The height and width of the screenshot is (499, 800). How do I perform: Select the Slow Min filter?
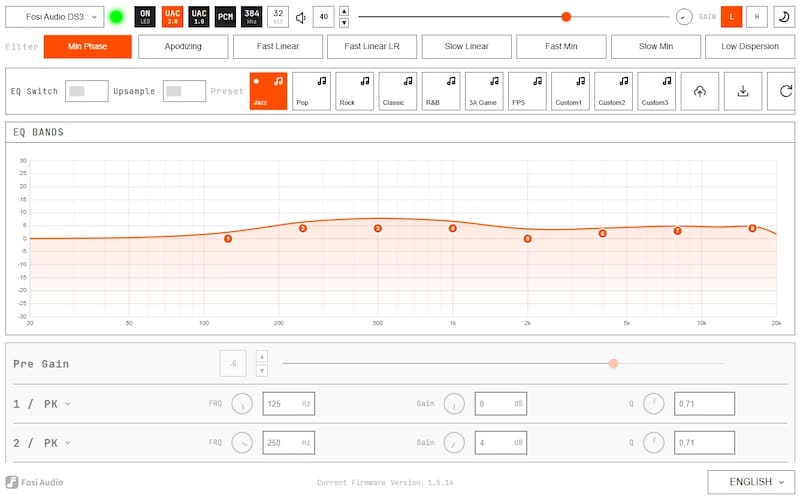tap(656, 46)
